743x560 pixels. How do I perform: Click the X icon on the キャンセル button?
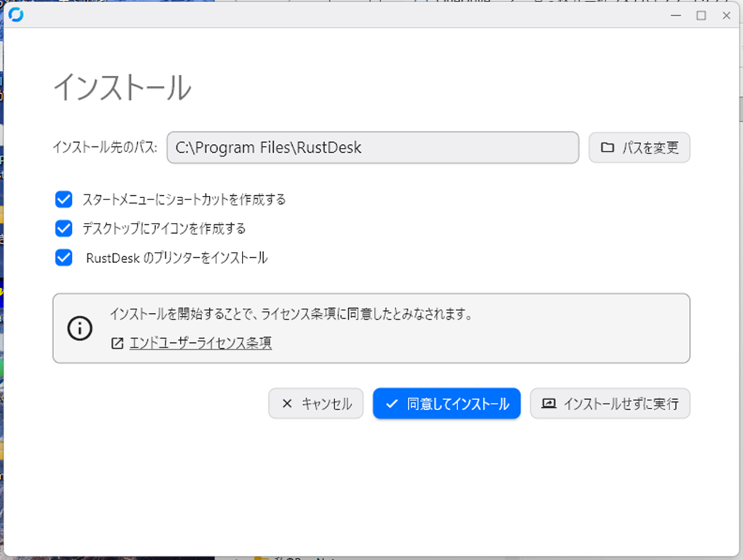[x=287, y=403]
